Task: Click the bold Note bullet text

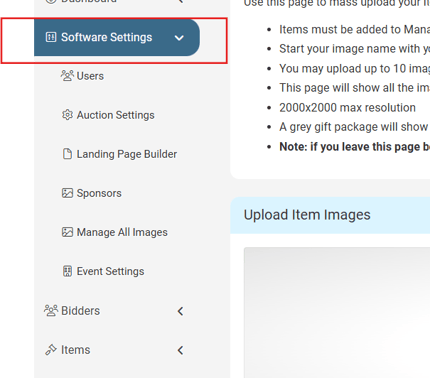Action: point(355,147)
